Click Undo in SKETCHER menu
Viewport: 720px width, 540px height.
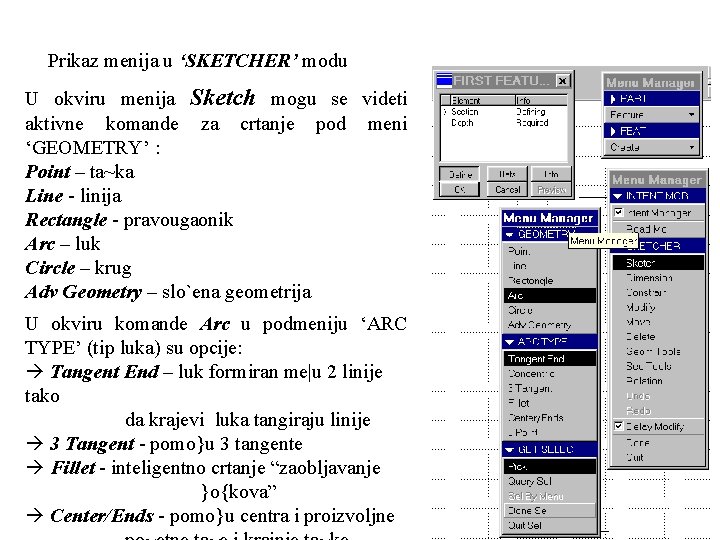658,395
